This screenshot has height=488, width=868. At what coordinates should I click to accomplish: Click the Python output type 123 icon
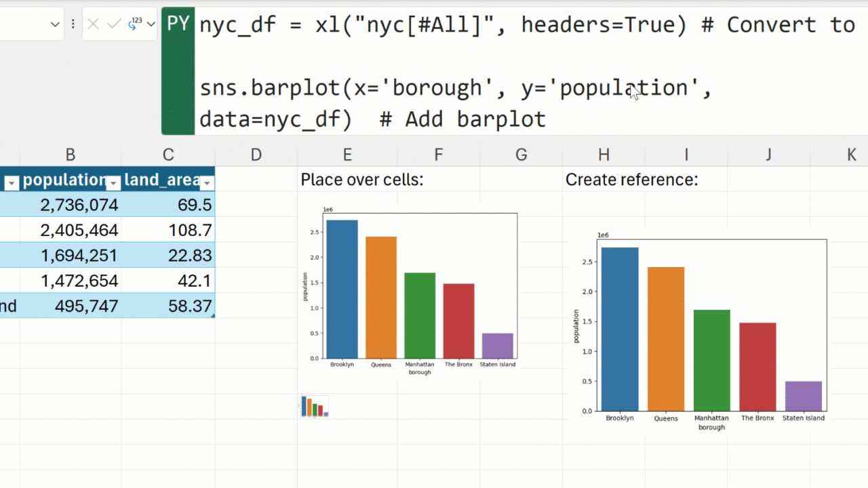(135, 24)
